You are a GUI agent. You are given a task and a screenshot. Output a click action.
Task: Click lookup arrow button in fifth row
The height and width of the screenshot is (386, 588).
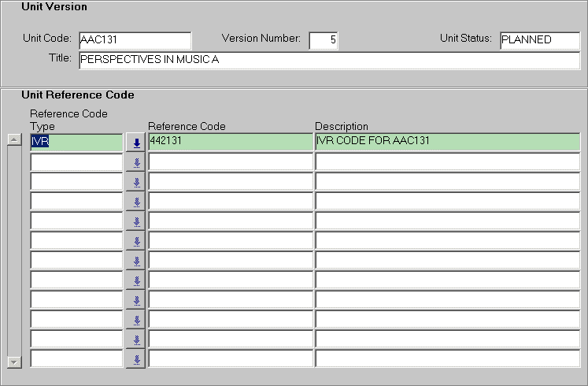pos(136,221)
